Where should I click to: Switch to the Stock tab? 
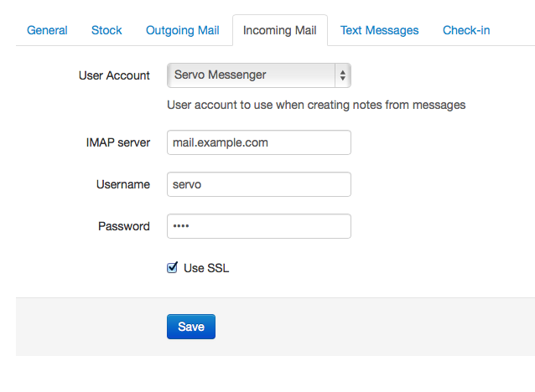click(x=106, y=30)
